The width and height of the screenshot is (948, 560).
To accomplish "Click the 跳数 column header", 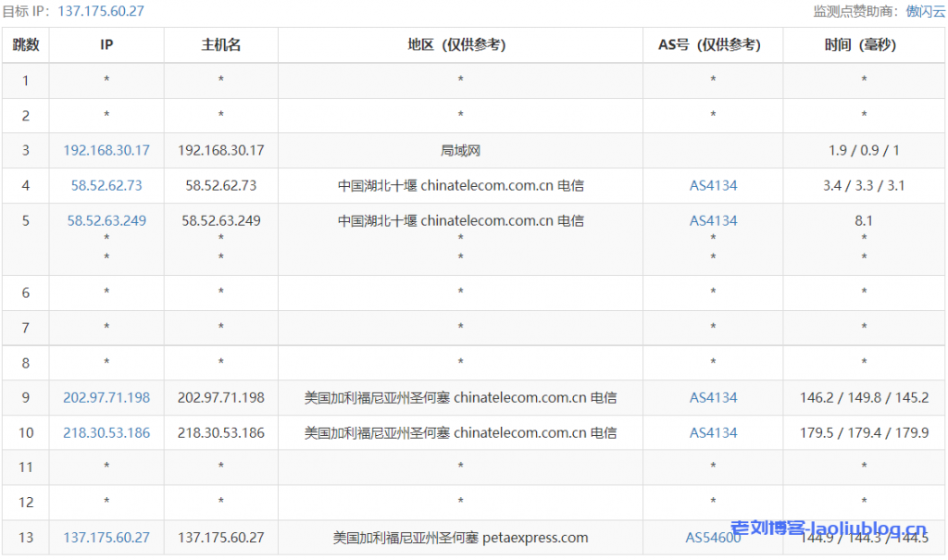I will pos(25,44).
